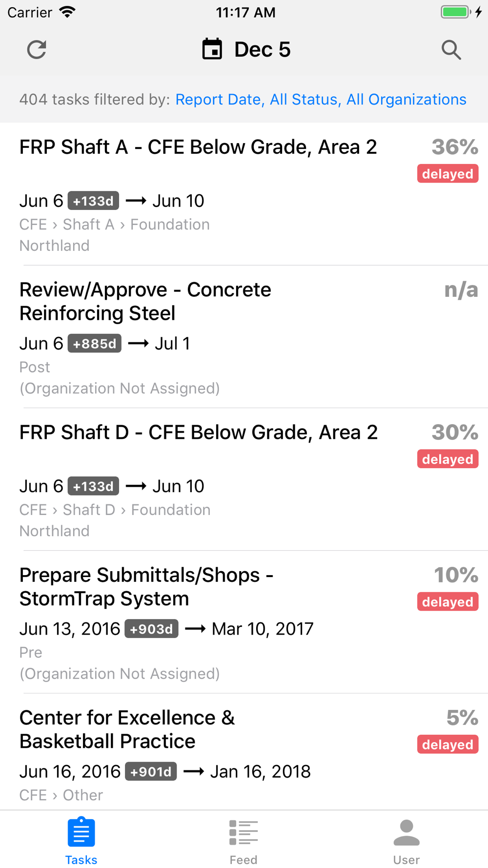Change the All Status filter
This screenshot has height=868, width=488.
304,100
